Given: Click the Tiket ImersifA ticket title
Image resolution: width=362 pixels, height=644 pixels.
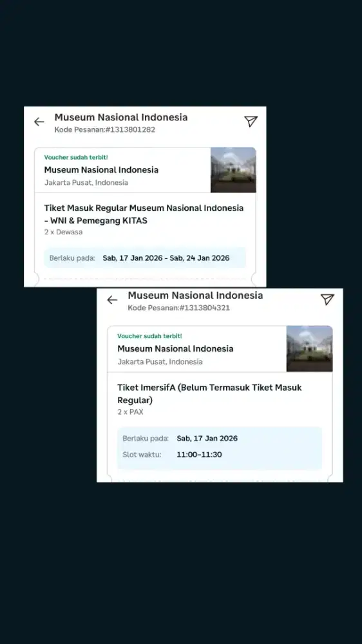Looking at the screenshot, I should pos(209,393).
